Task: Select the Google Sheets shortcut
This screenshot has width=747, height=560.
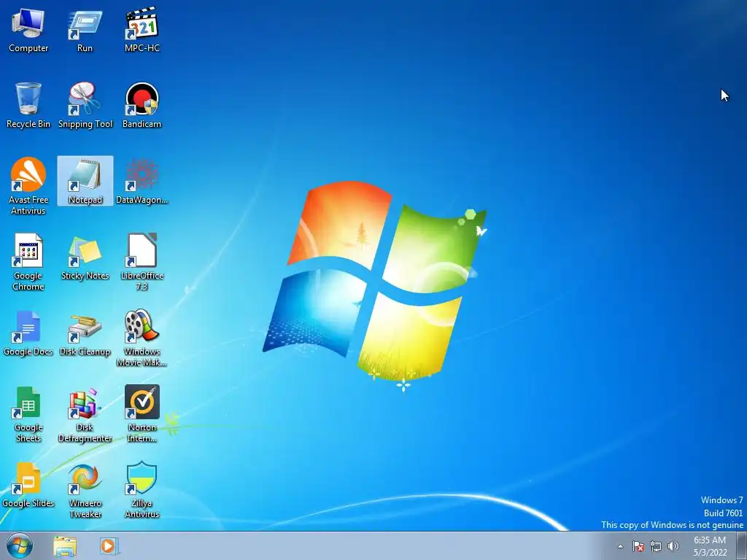Action: coord(28,414)
